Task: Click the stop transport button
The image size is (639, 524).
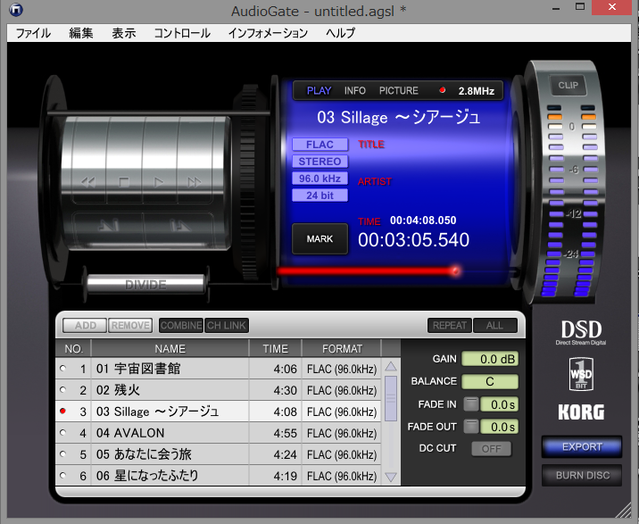Action: click(124, 182)
